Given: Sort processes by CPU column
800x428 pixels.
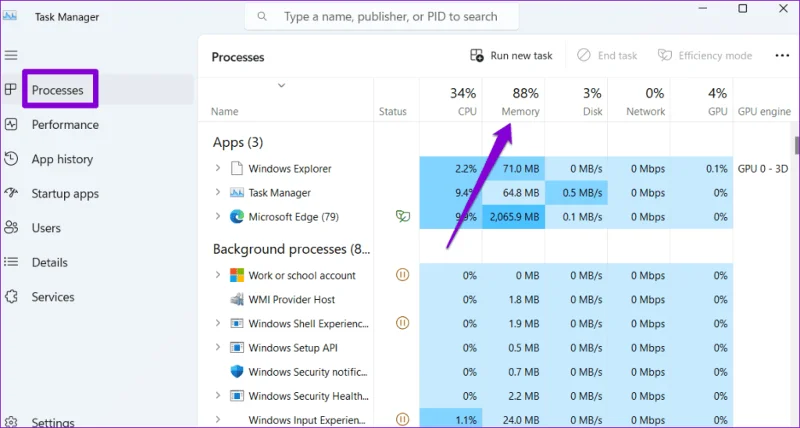Looking at the screenshot, I should 451,101.
